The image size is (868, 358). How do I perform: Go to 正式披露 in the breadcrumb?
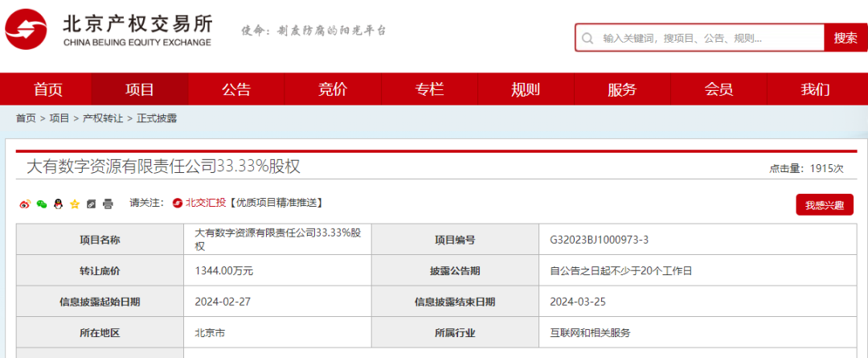tap(157, 118)
